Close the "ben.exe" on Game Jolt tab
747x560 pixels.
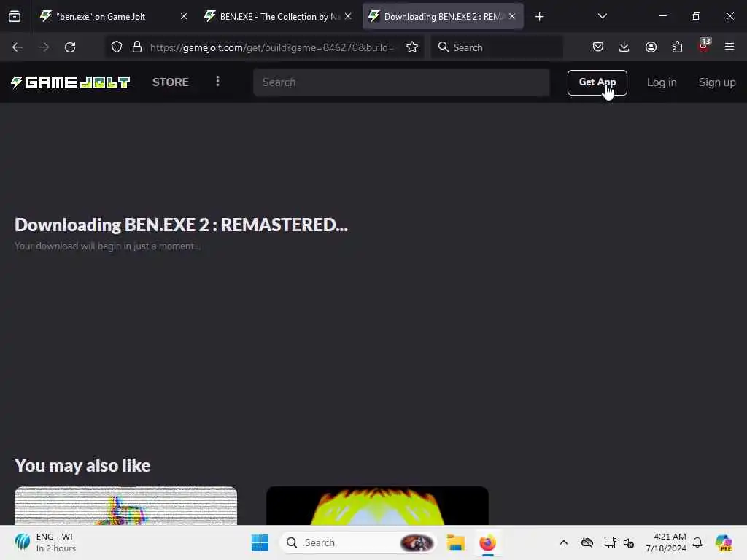point(183,17)
